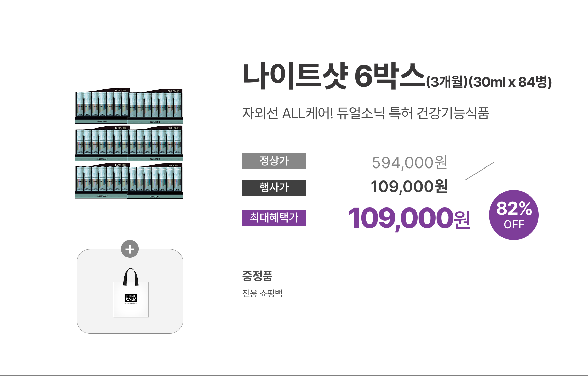
Task: Click the 행사가 dark label
Action: coord(274,188)
